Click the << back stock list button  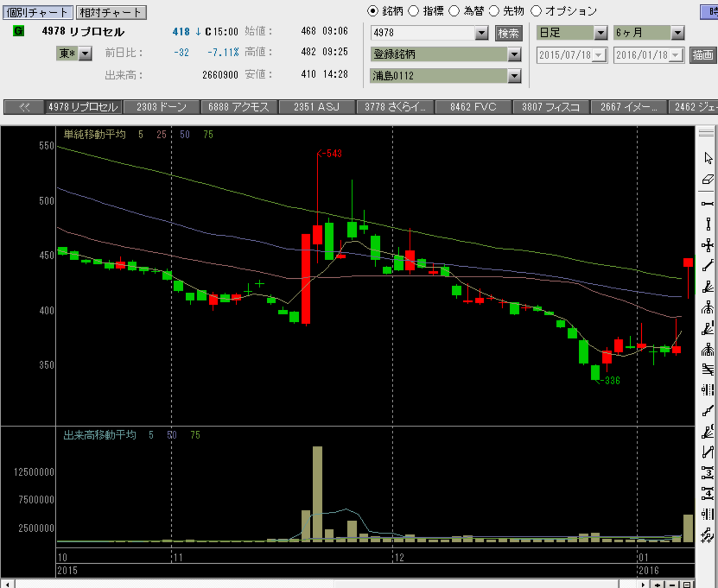point(24,107)
